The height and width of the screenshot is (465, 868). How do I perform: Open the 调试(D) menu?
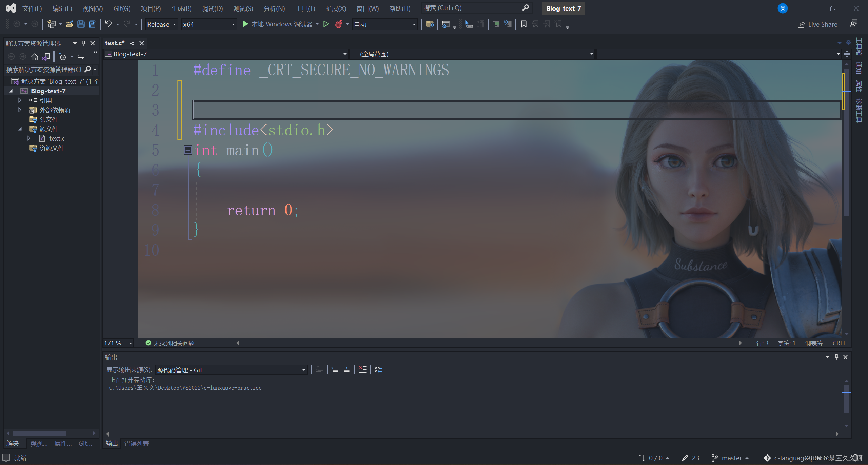click(x=212, y=8)
